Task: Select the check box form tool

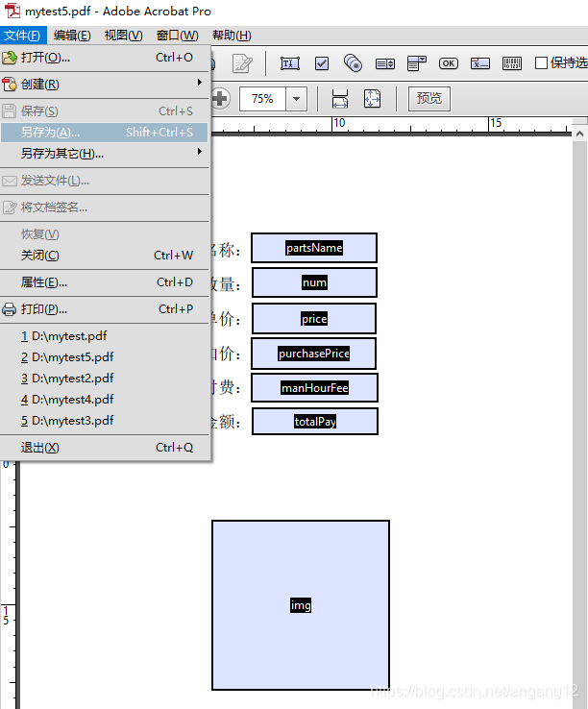Action: coord(322,63)
